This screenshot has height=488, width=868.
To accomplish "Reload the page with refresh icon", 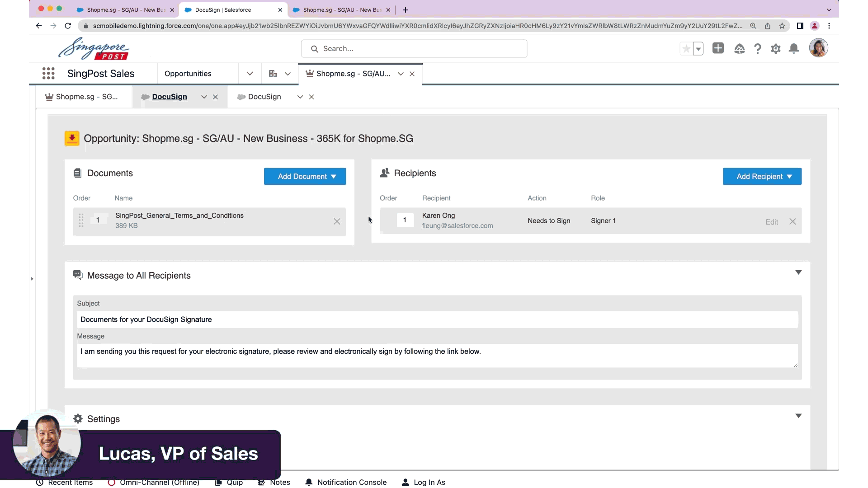I will coord(68,26).
